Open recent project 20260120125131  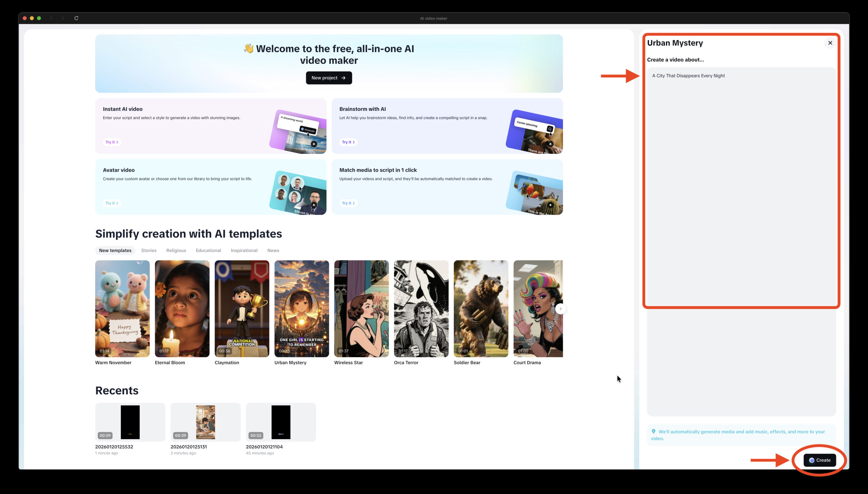click(x=205, y=422)
